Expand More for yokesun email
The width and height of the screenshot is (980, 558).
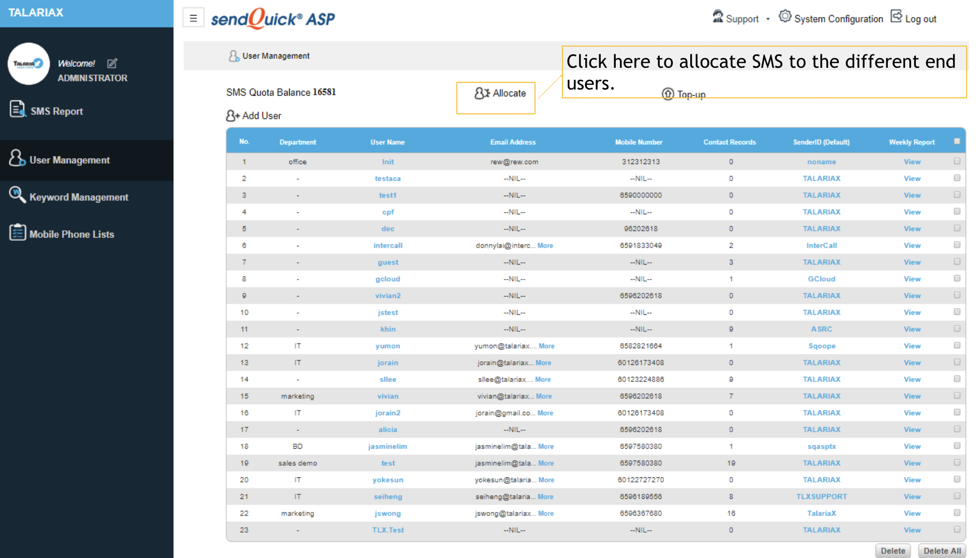546,480
